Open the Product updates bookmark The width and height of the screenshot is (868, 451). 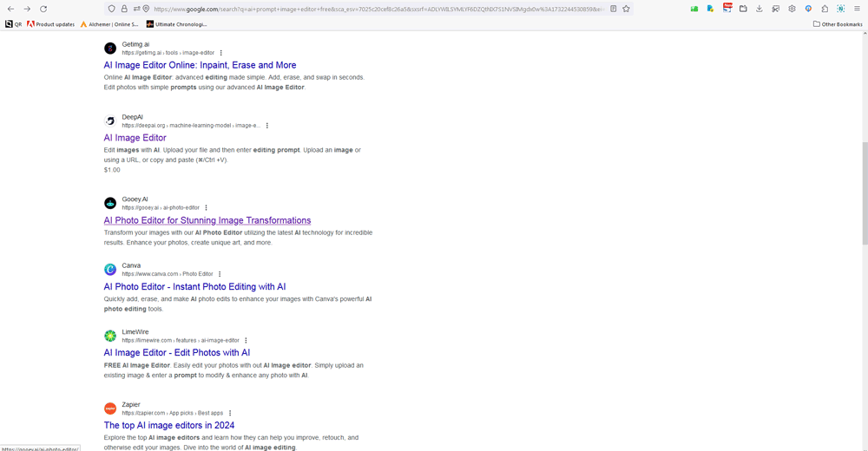tap(51, 23)
